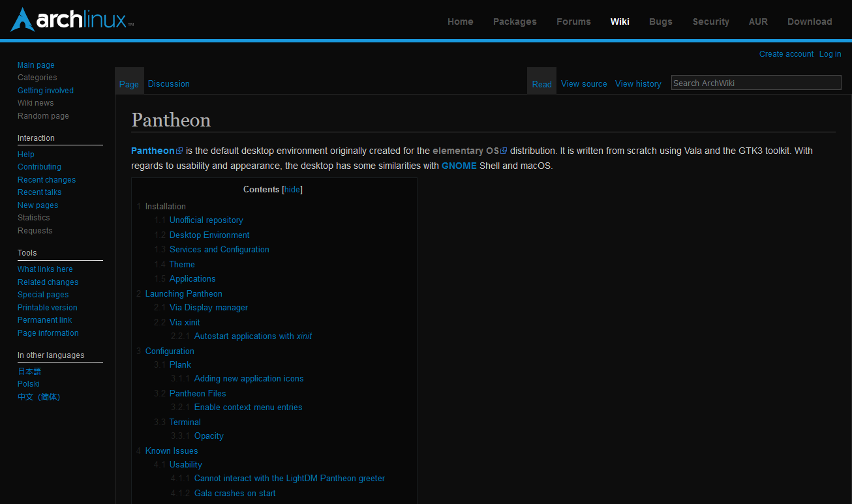
Task: Open the AUR section from the top bar
Action: [758, 22]
